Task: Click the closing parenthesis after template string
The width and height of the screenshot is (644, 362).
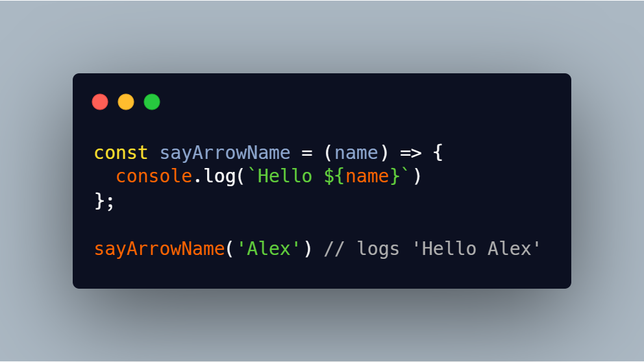Action: coord(417,176)
